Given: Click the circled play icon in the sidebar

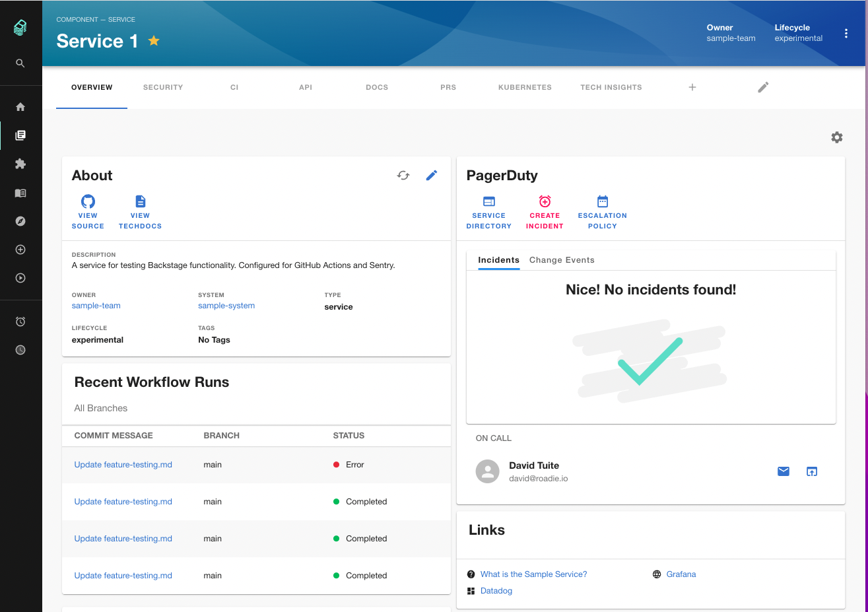Looking at the screenshot, I should tap(20, 278).
